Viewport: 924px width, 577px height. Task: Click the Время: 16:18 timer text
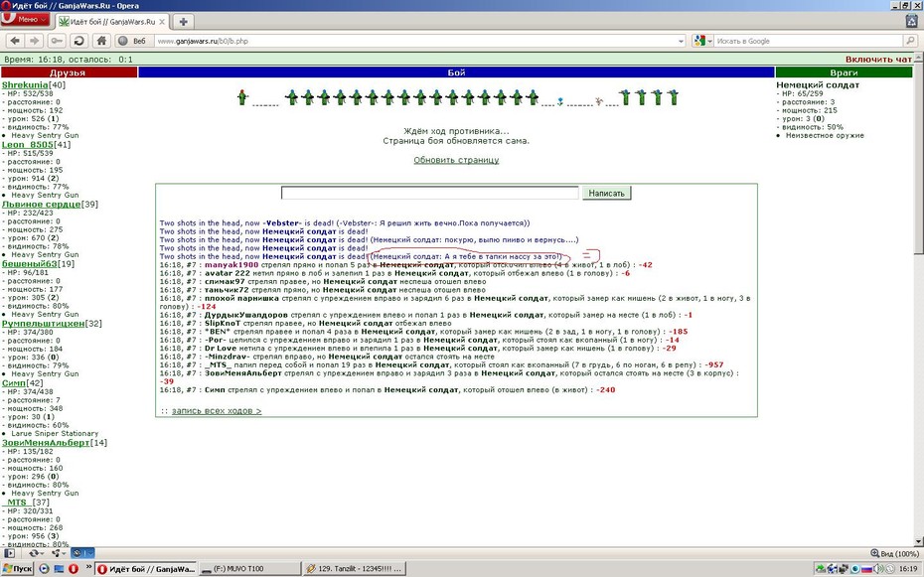[33, 59]
